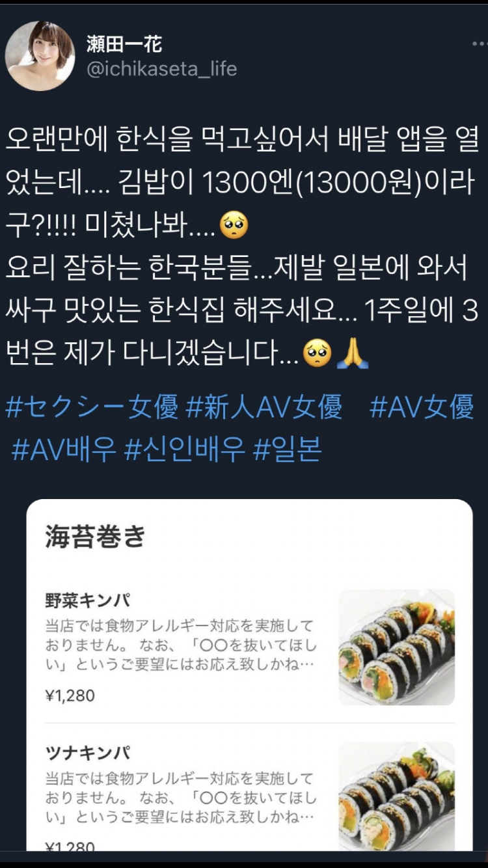The image size is (488, 868).
Task: Tap the ¥1,280 price under 野菜キンパ
Action: 70,696
